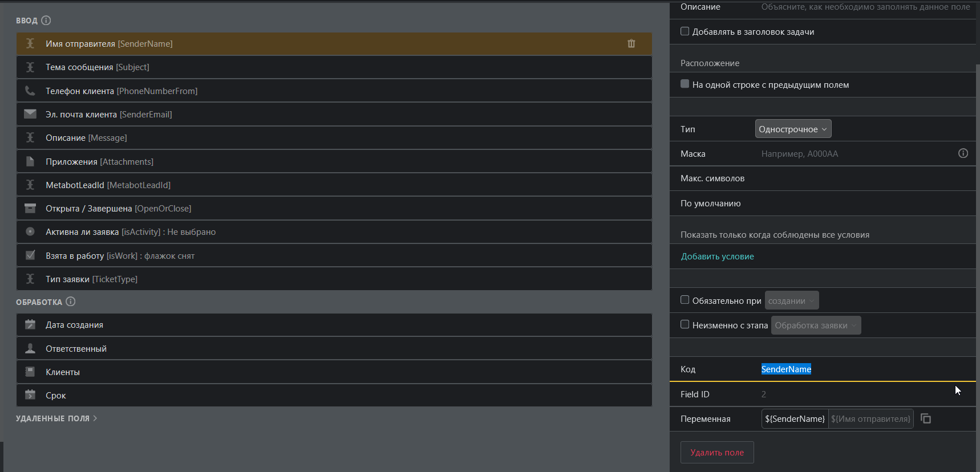Screen dimensions: 980x472
Task: Open the Обработка заявки stage dropdown
Action: coord(816,325)
